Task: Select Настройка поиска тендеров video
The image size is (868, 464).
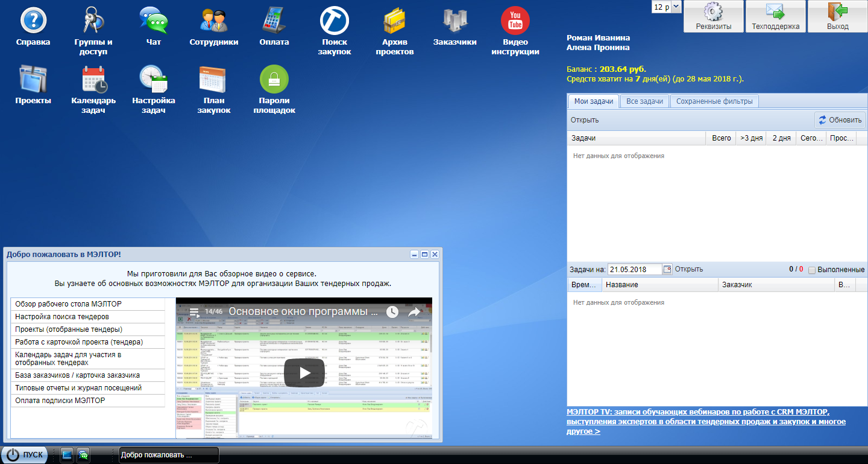Action: click(x=88, y=317)
